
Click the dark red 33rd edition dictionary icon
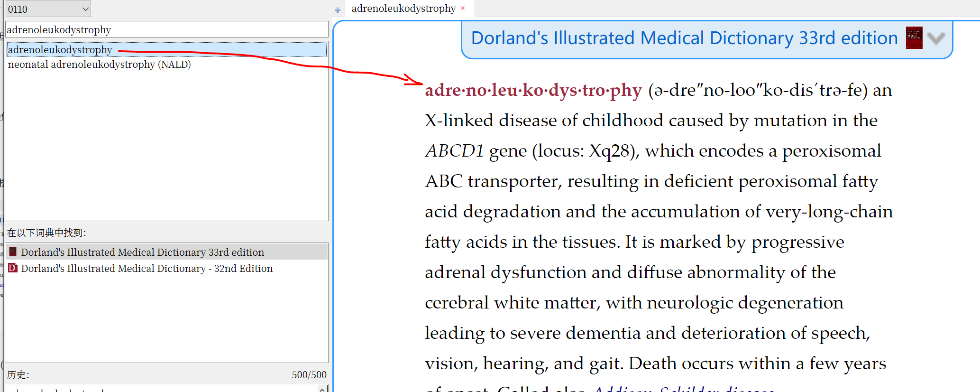pos(13,252)
